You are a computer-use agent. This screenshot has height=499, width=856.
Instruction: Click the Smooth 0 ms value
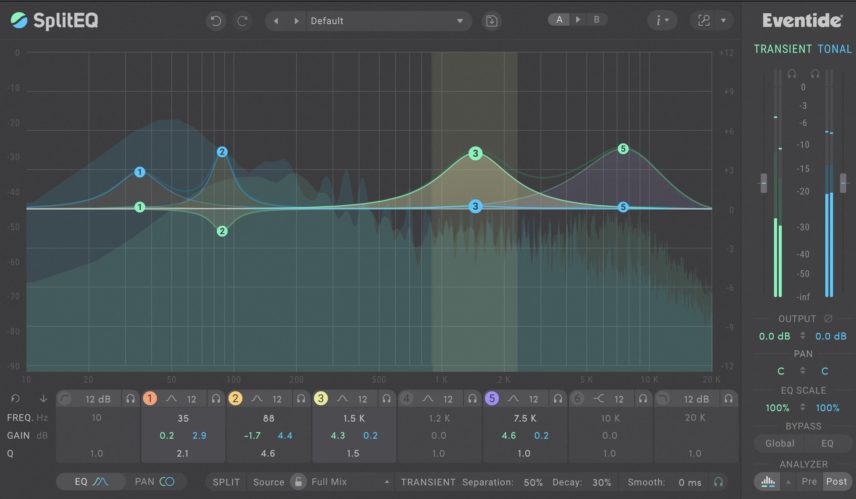(689, 483)
